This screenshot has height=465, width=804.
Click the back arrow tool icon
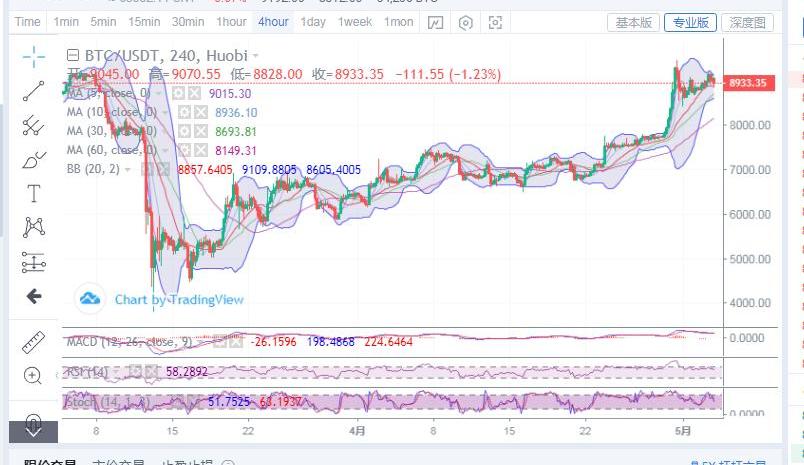coord(34,296)
